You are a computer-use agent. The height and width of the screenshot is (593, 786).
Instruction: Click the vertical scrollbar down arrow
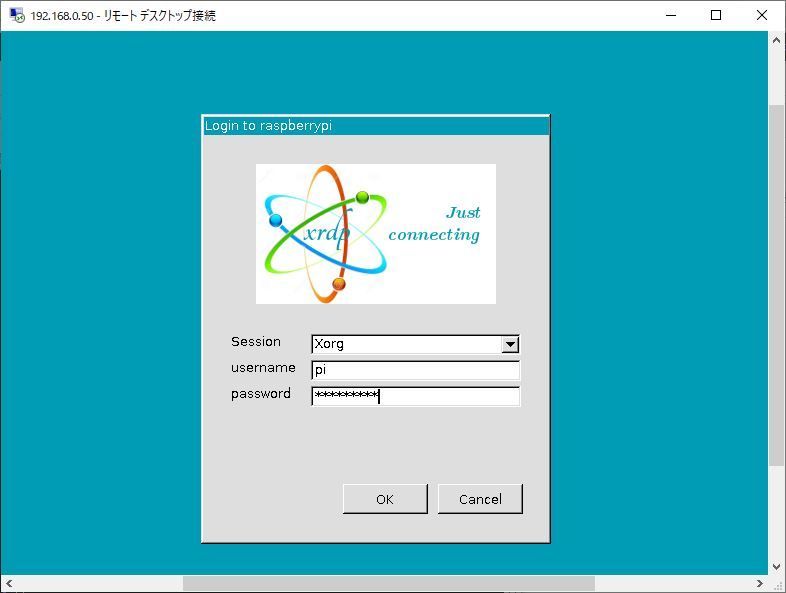776,566
